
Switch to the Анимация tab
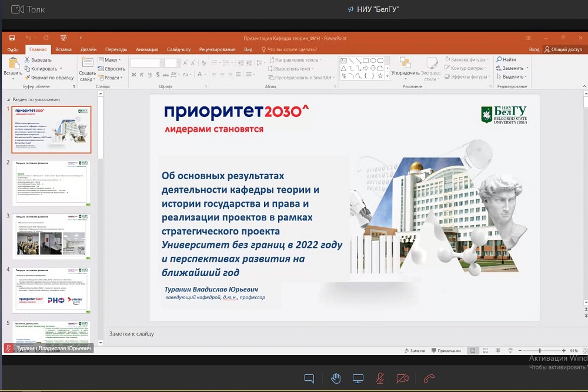(x=146, y=50)
